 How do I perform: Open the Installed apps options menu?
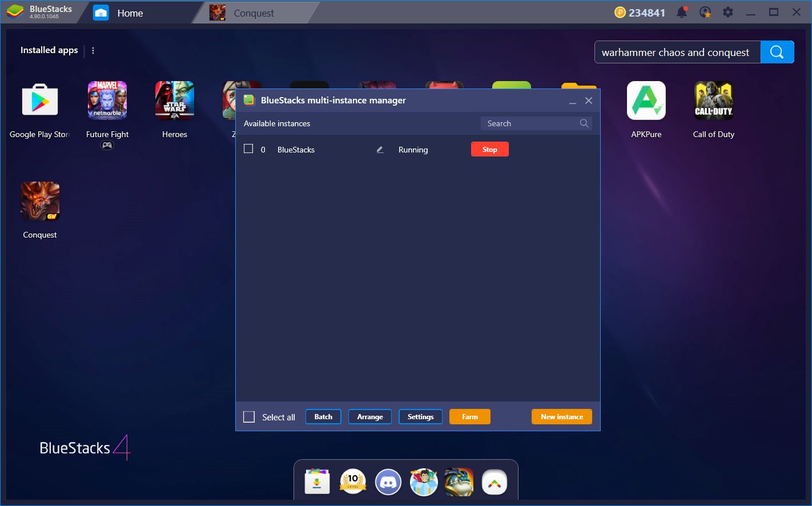tap(93, 50)
